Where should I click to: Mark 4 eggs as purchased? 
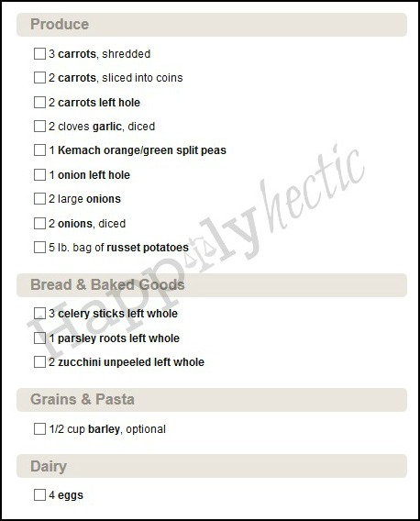click(x=39, y=494)
